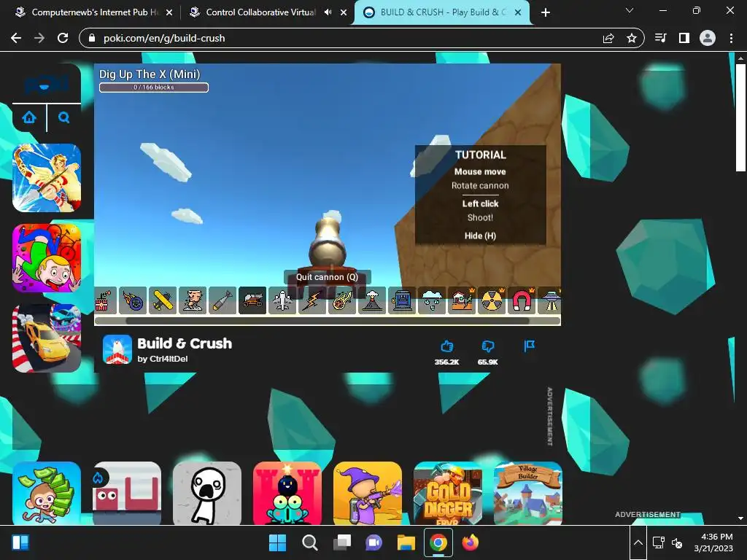Open the Village Builder game

528,494
